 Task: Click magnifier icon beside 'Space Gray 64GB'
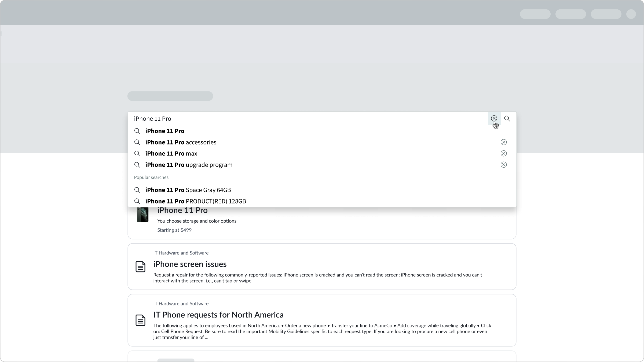tap(137, 190)
